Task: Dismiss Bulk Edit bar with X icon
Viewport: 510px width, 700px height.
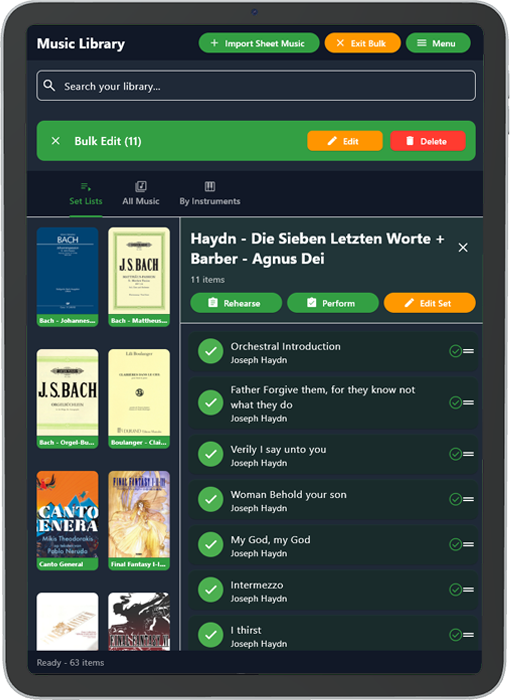Action: [55, 141]
